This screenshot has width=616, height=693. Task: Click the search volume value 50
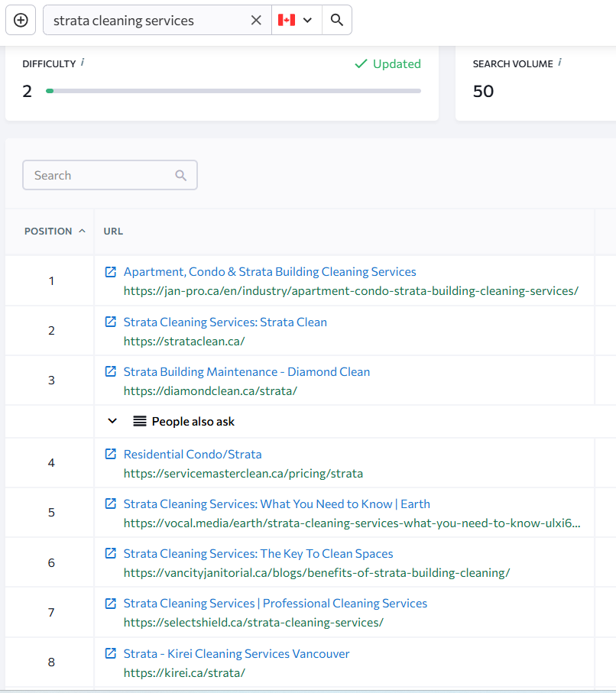click(483, 91)
